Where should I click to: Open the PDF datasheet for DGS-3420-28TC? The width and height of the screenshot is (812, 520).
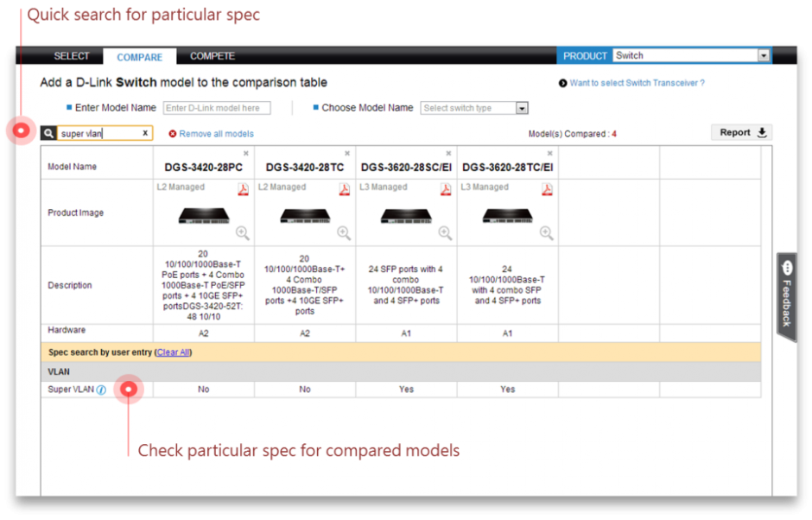coord(345,189)
